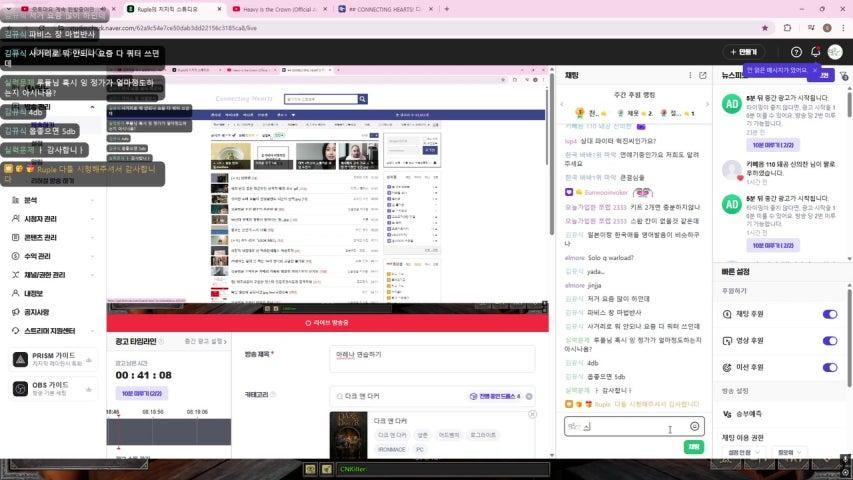
Task: Expand 수익 관리 submenu chevron
Action: coord(92,256)
